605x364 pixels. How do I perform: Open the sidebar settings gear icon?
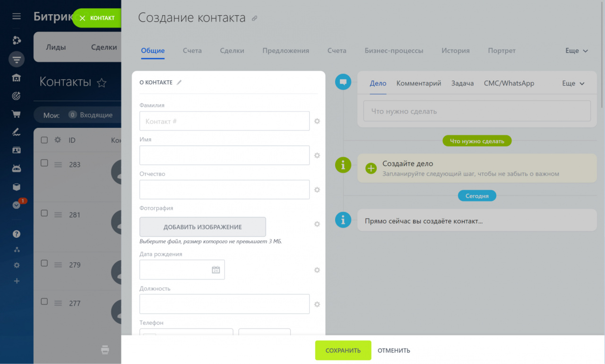point(17,265)
